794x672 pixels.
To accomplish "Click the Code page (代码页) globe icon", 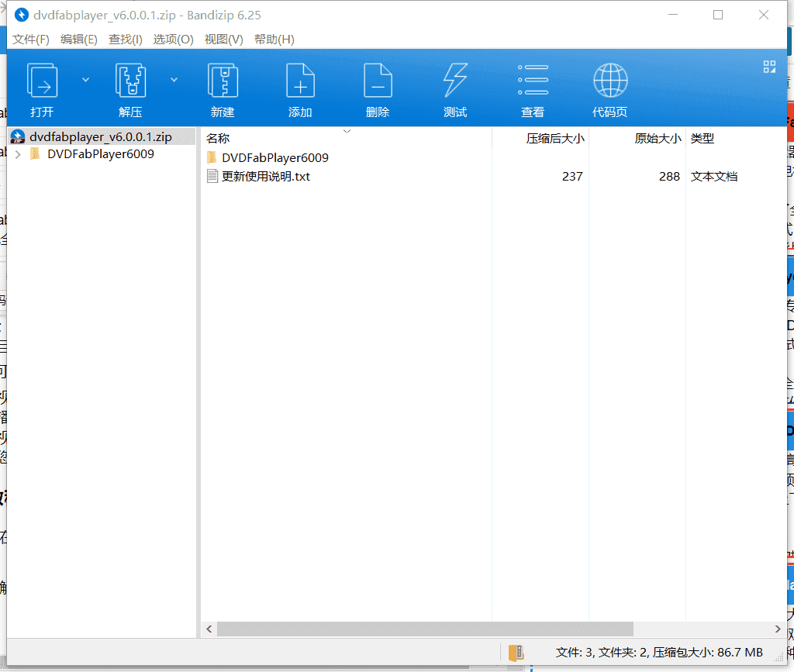I will coord(610,80).
